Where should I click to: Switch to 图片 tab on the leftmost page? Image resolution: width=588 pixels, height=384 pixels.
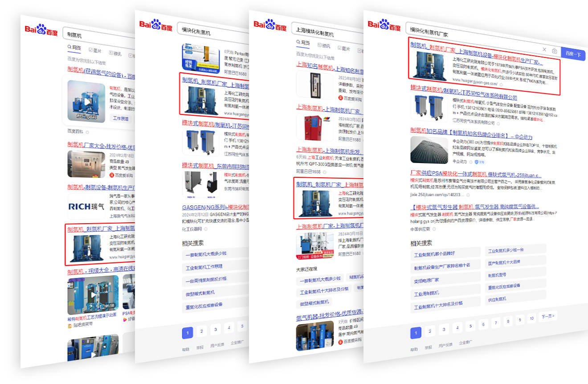(95, 51)
